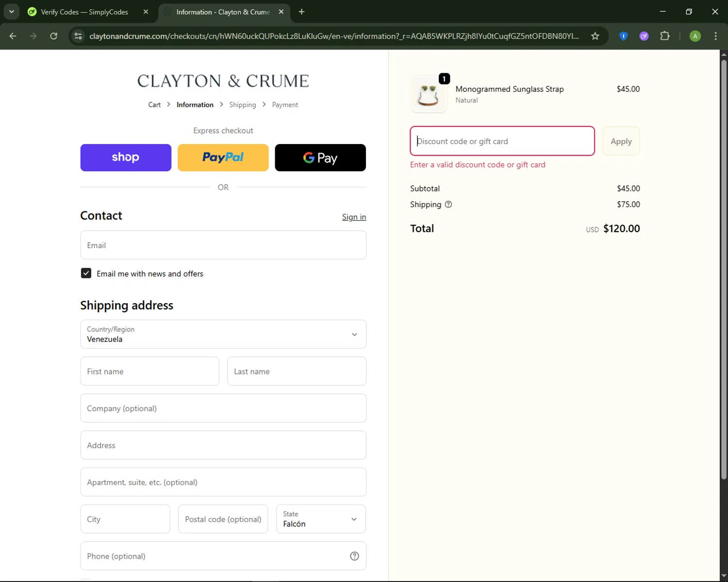Follow the Sign in link
728x582 pixels.
point(354,217)
